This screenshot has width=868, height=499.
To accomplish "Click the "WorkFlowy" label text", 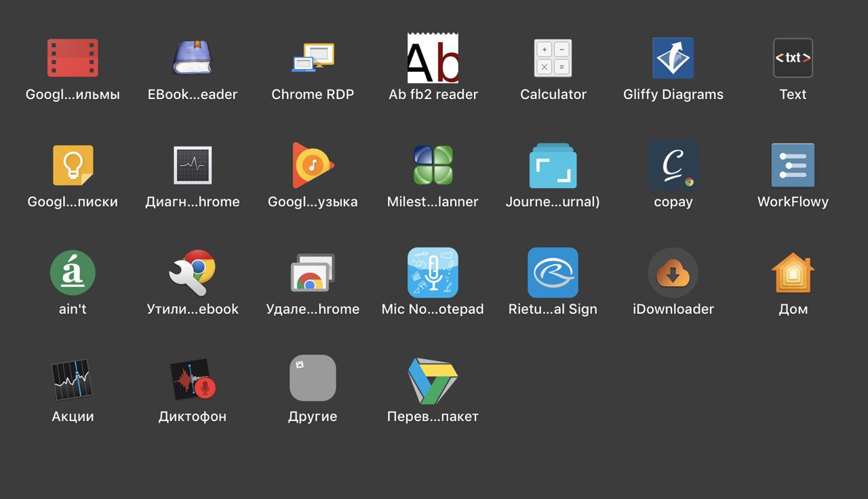I will click(x=793, y=202).
